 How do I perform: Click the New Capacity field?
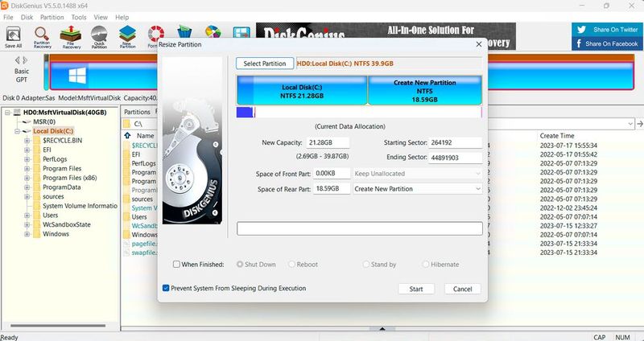328,143
